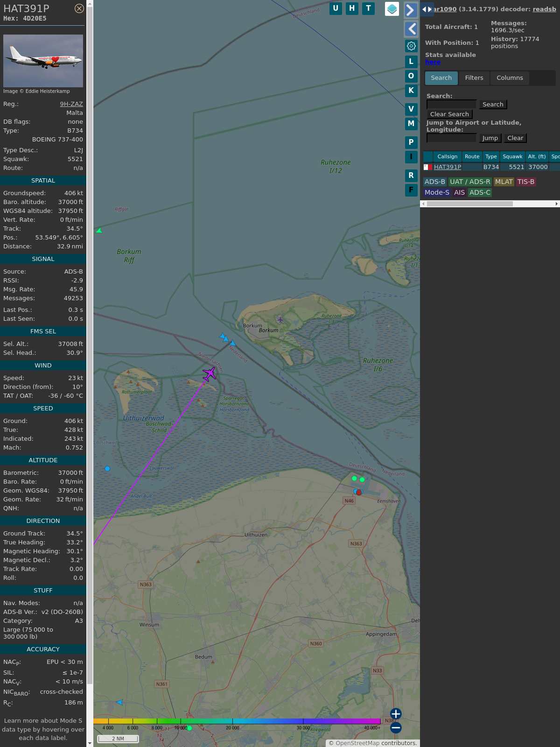Toggle the L labels button
Screen dimensions: 560x747
click(411, 61)
